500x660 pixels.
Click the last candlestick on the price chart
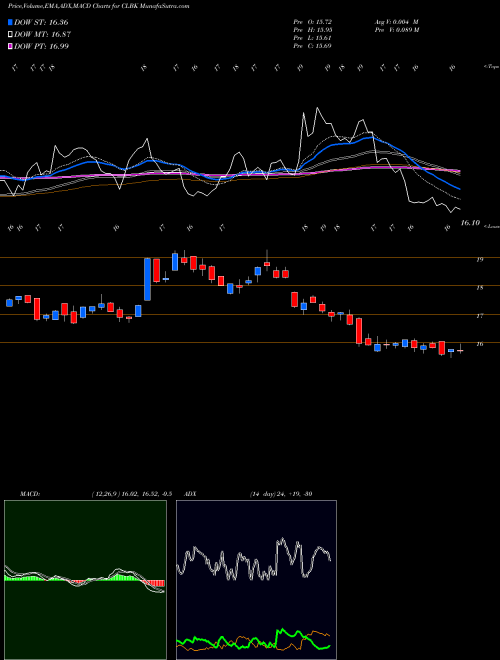[x=460, y=349]
